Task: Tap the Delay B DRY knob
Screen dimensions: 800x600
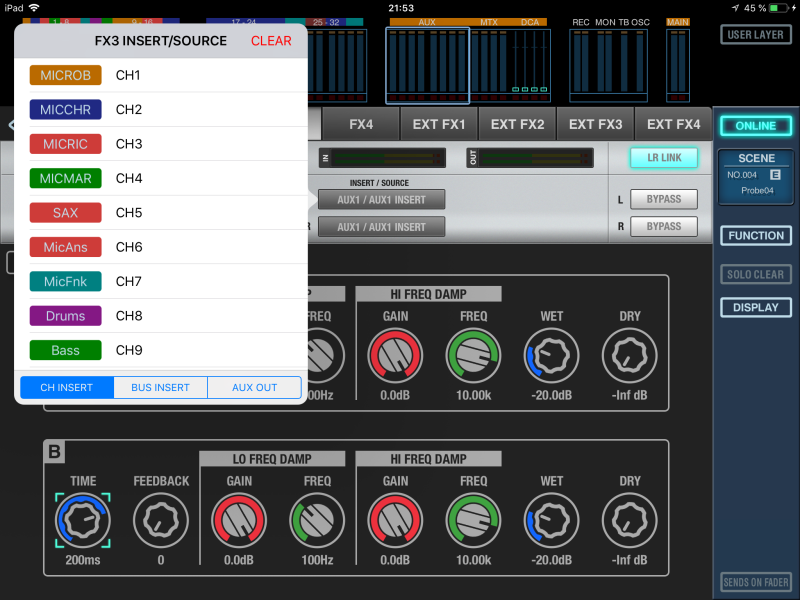Action: pyautogui.click(x=630, y=520)
